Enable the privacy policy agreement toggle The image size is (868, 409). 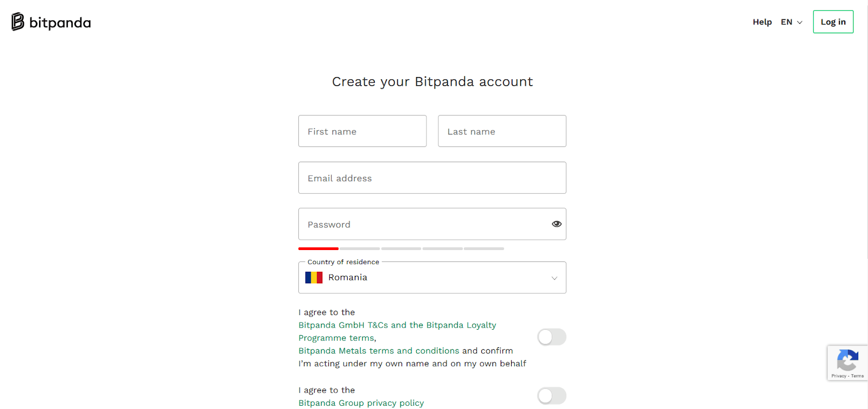tap(552, 396)
